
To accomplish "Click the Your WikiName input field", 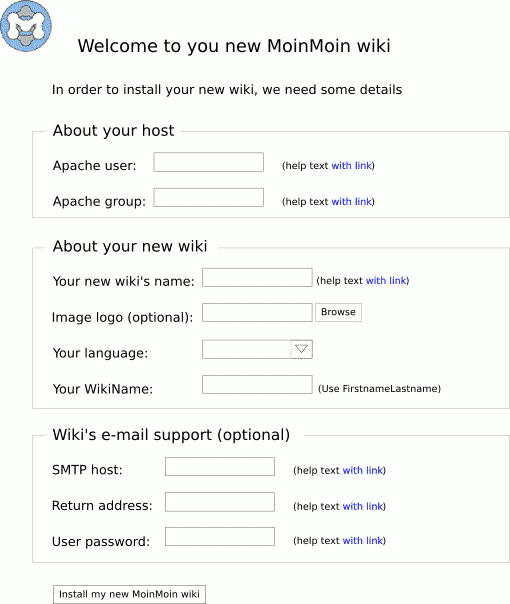I will pos(257,384).
